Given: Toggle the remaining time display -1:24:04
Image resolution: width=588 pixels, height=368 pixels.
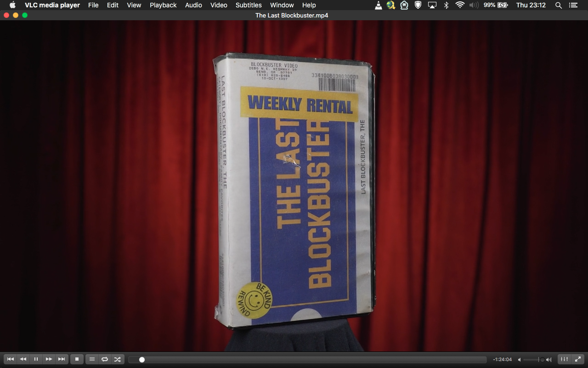Looking at the screenshot, I should tap(502, 360).
